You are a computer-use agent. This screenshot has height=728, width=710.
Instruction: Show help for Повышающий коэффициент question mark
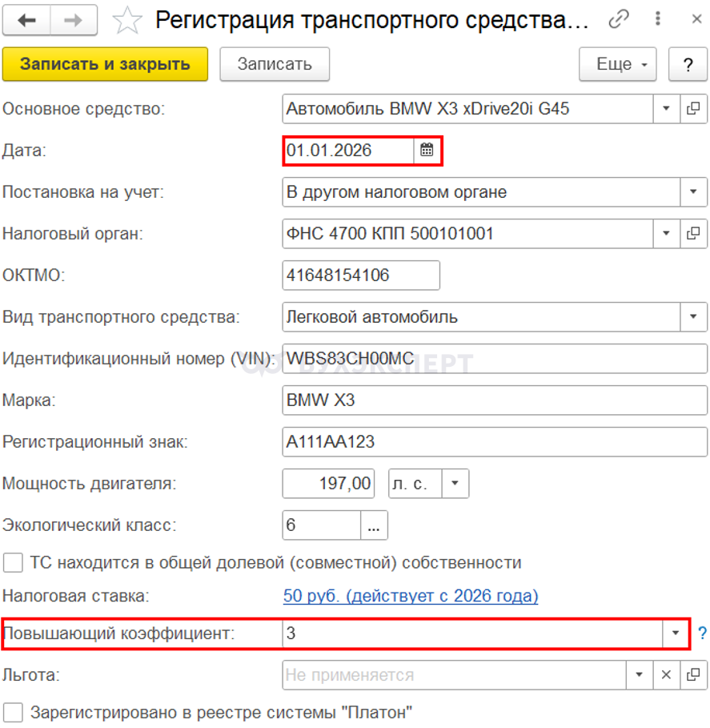click(702, 633)
